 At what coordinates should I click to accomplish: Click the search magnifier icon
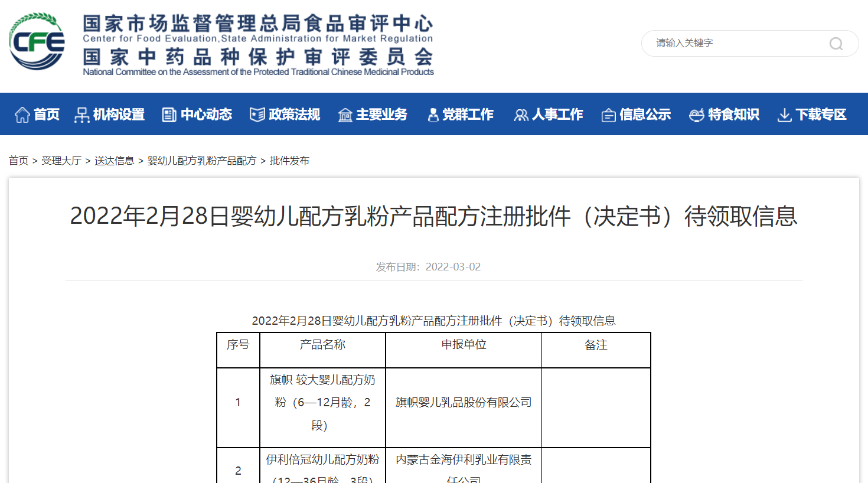(x=836, y=44)
